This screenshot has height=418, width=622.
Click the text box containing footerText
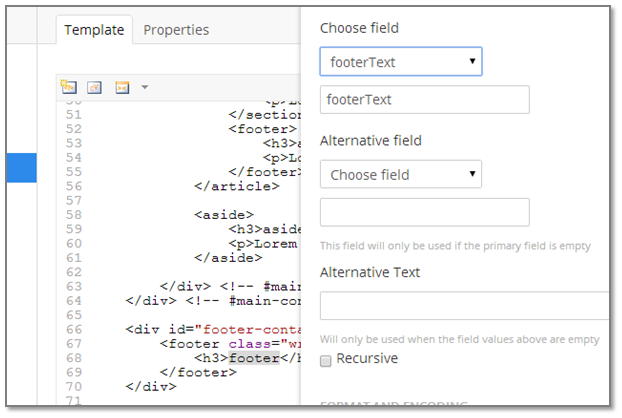tap(424, 100)
